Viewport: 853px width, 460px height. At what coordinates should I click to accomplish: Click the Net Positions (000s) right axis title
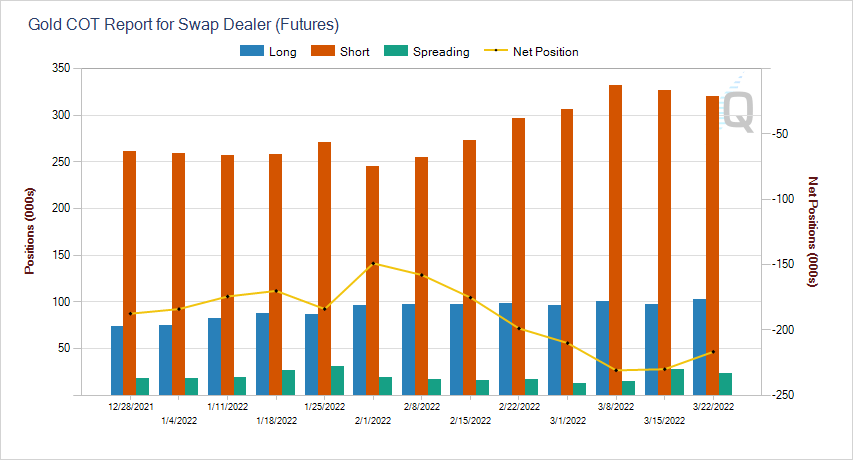pos(813,232)
